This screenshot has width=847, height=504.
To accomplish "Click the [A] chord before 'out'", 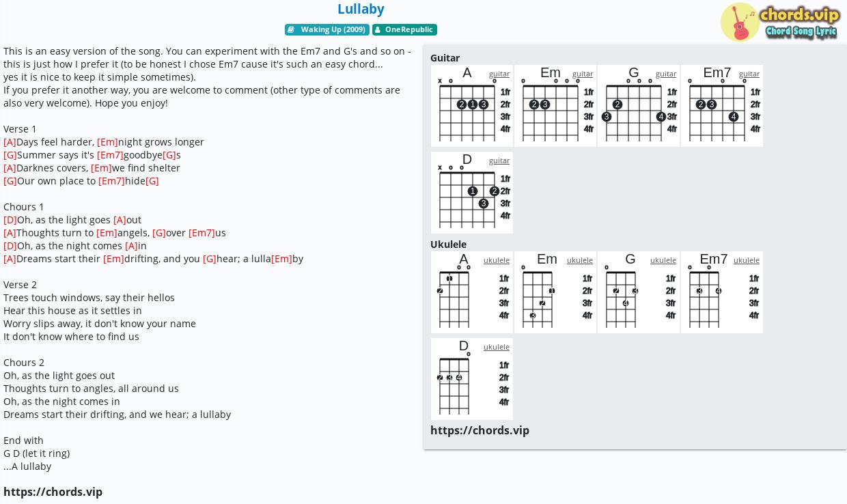I will click(x=120, y=220).
